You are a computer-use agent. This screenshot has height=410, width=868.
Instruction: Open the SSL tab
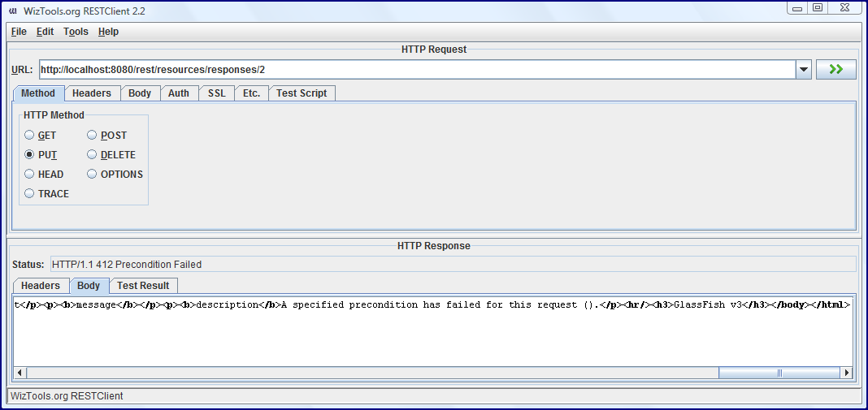coord(217,93)
